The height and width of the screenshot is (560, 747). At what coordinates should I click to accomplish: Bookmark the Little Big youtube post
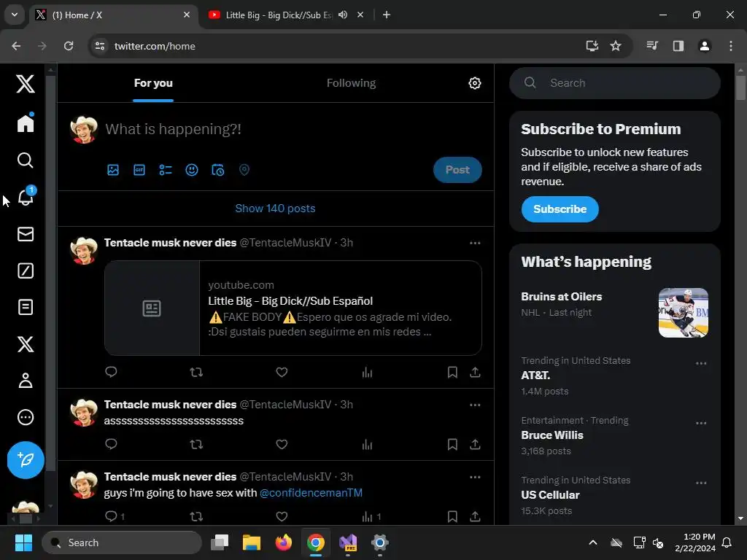(452, 372)
